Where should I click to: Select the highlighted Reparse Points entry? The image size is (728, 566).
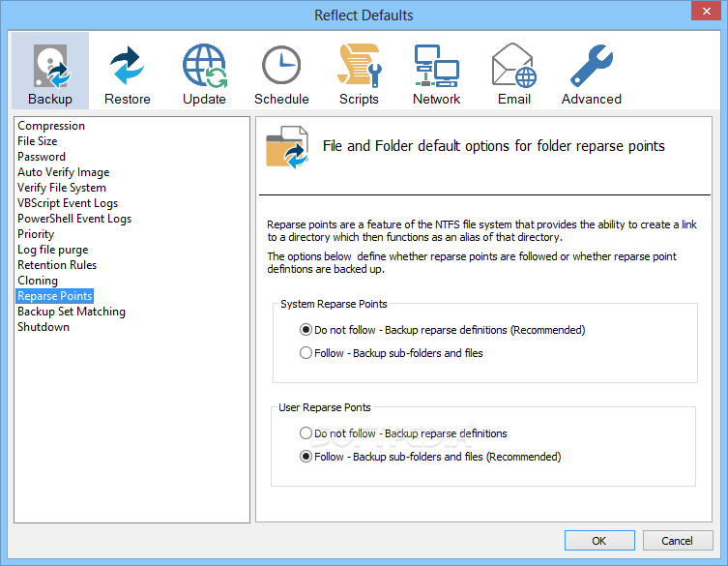(55, 296)
